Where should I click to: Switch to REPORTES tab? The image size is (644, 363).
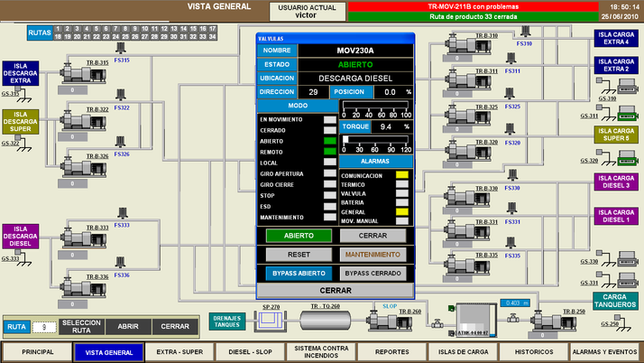click(x=392, y=352)
